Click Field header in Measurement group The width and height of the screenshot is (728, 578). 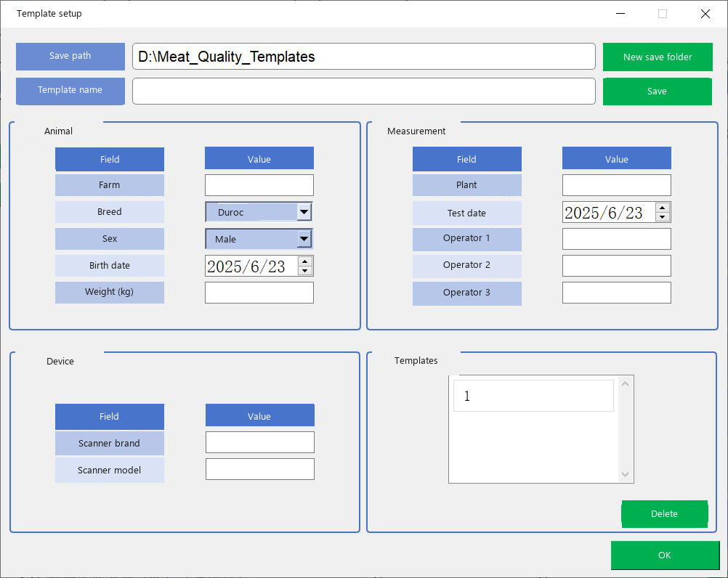467,159
